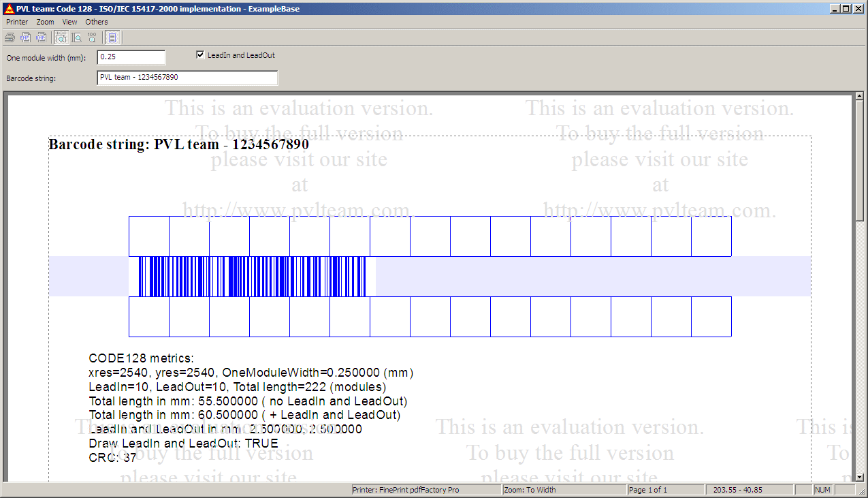868x498 pixels.
Task: Click the Code 128 barcode image
Action: point(253,277)
